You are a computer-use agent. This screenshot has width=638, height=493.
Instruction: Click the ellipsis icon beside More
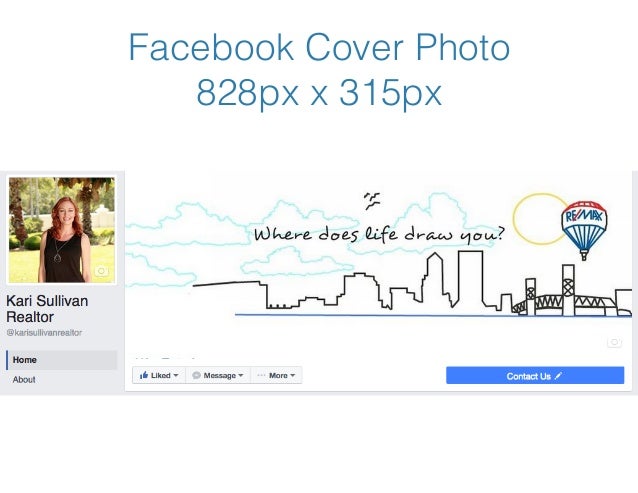click(x=261, y=375)
